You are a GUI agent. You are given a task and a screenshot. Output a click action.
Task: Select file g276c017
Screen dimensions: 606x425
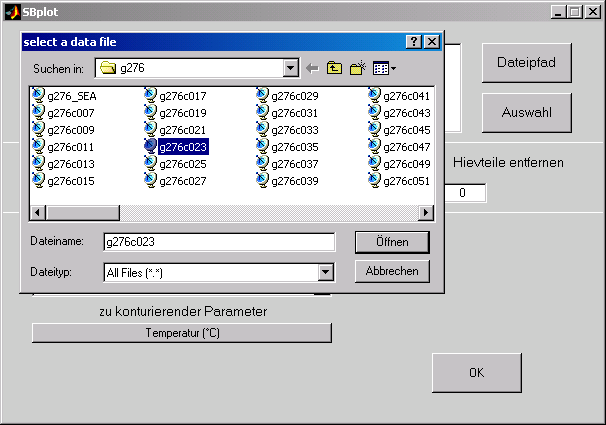[x=182, y=95]
